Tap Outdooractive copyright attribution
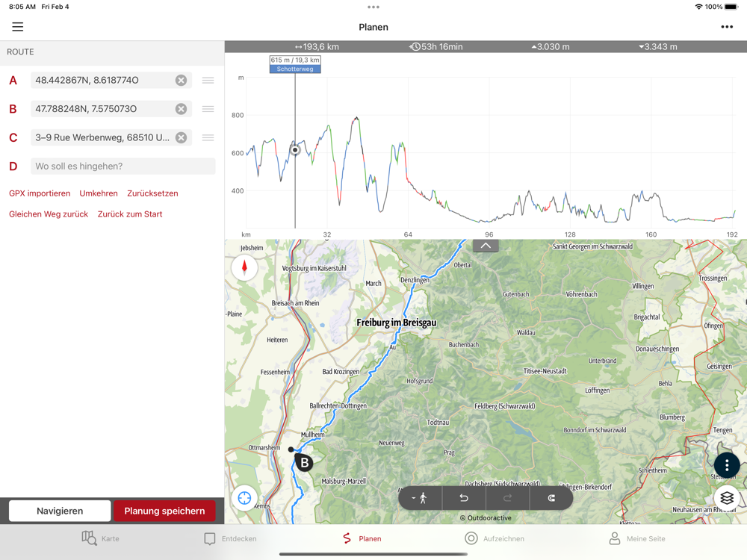 tap(486, 517)
